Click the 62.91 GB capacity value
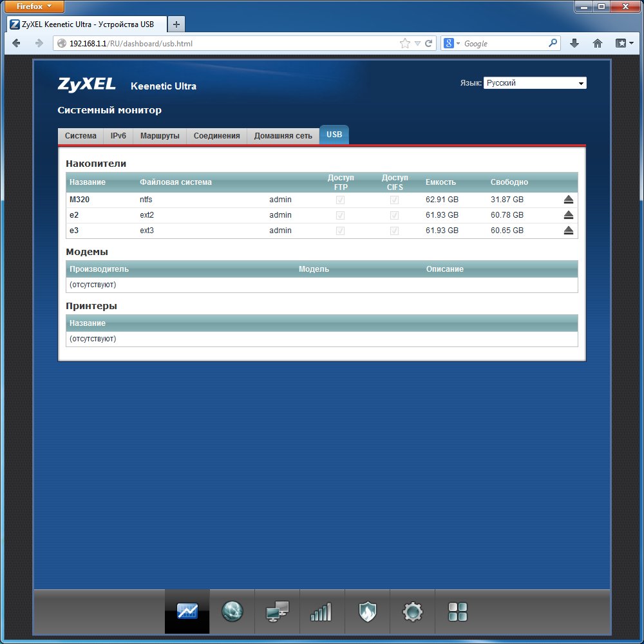This screenshot has width=644, height=644. (x=442, y=200)
